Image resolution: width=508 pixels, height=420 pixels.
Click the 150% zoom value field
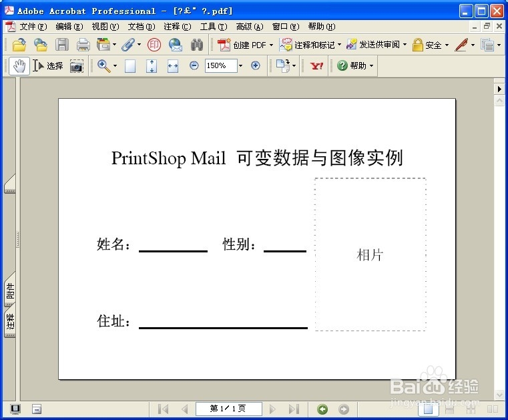pyautogui.click(x=221, y=66)
